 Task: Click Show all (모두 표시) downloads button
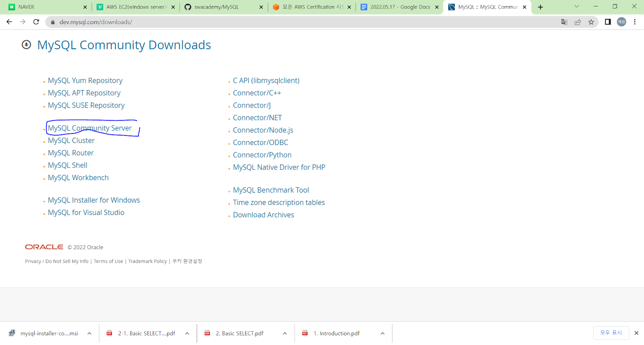click(611, 333)
